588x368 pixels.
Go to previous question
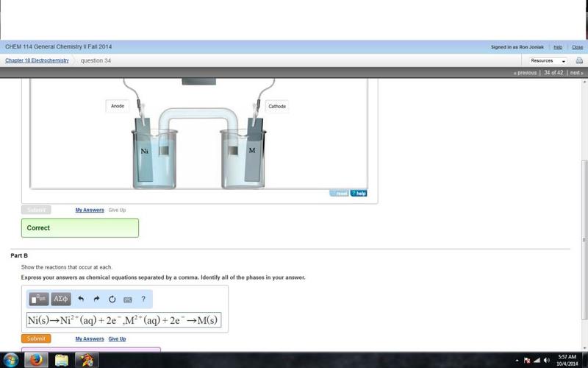[525, 73]
